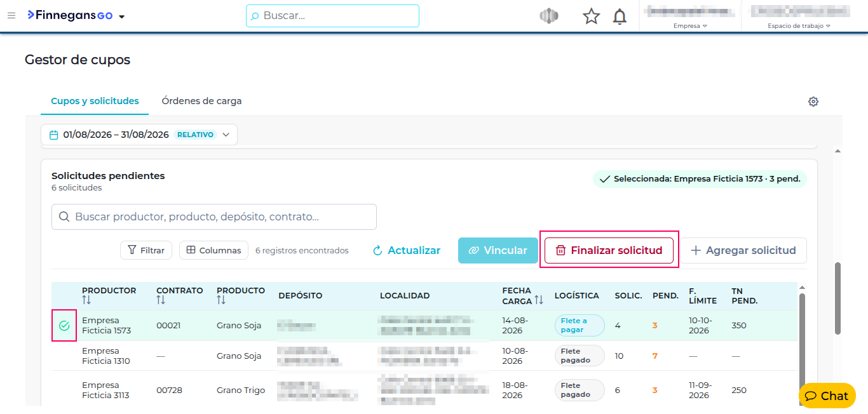
Task: Click the TN PEND. column header
Action: click(x=745, y=295)
